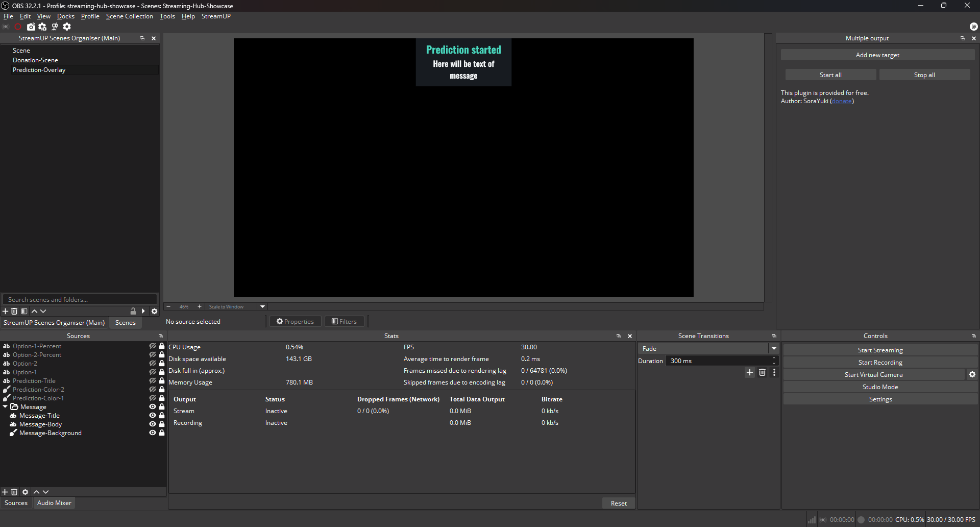Show the Option-2 source

[x=152, y=364]
